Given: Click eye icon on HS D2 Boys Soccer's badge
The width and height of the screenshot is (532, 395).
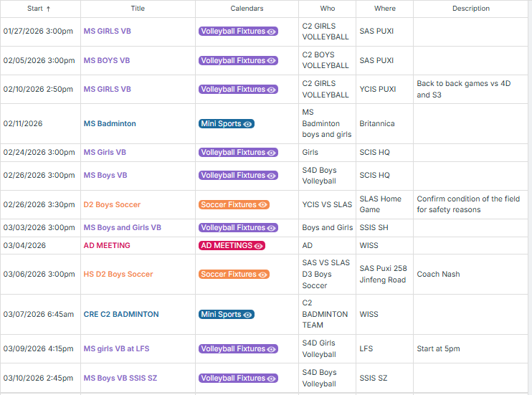Looking at the screenshot, I should (x=262, y=275).
